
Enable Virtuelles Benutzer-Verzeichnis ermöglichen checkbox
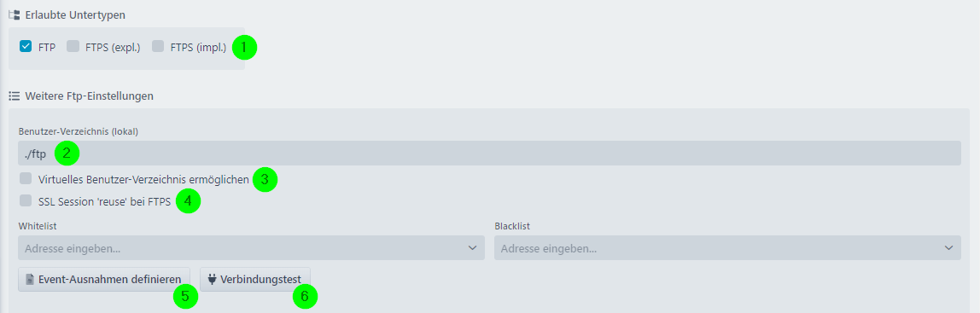26,179
